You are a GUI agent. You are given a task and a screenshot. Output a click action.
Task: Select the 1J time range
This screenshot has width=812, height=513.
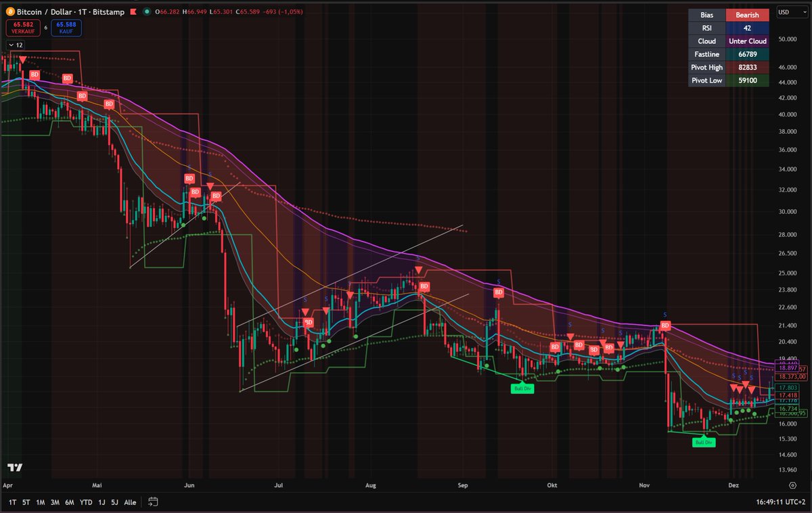101,502
